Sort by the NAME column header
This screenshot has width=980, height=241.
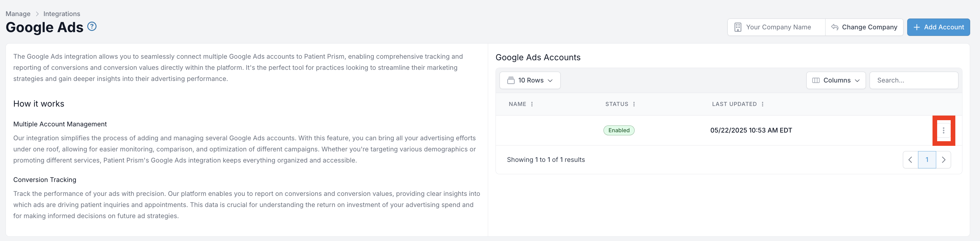(517, 104)
